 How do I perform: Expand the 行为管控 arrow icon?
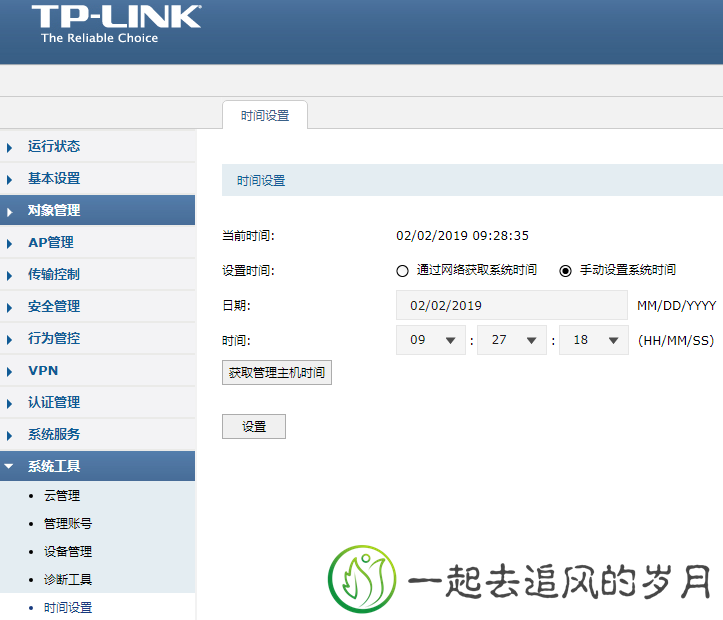pos(9,340)
